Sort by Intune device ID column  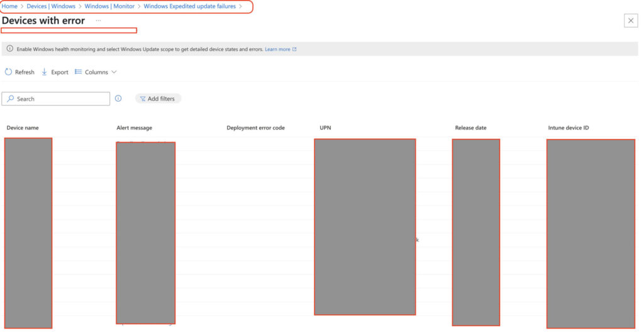click(x=568, y=128)
